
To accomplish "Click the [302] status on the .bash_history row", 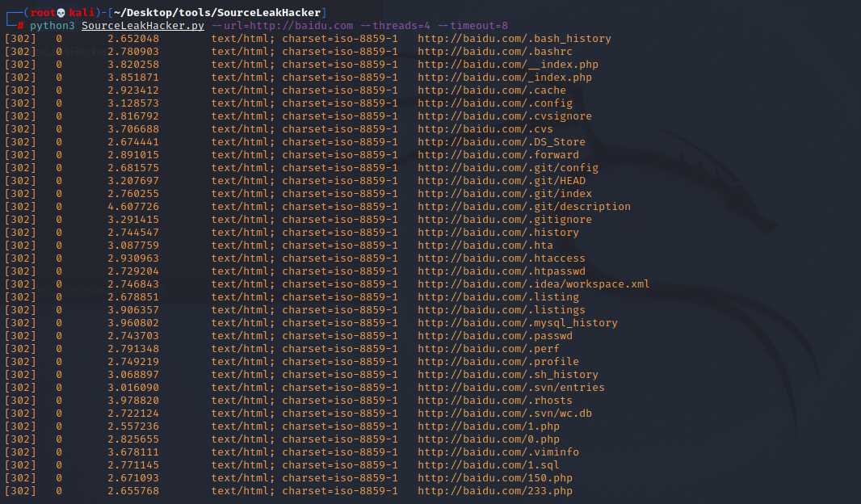I will click(20, 39).
